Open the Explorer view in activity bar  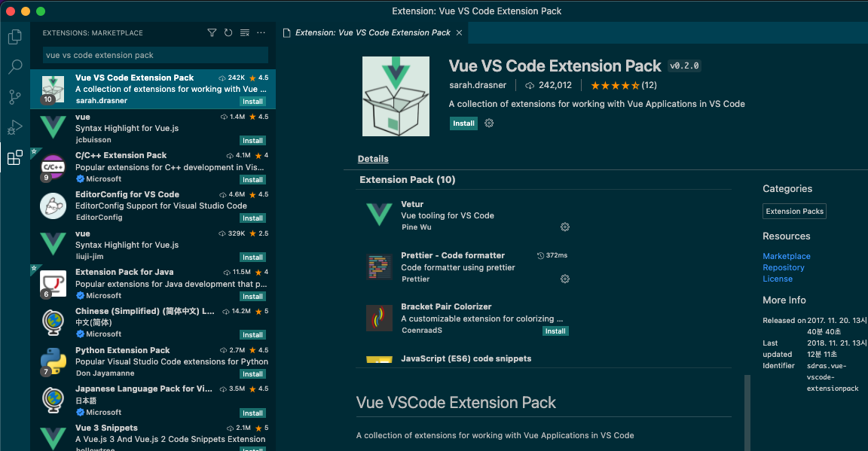(15, 37)
